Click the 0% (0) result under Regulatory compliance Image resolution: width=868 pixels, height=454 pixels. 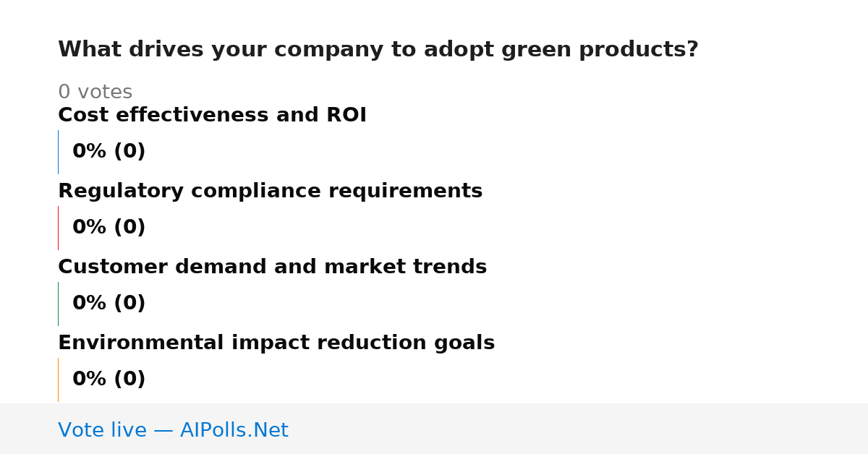pos(109,228)
